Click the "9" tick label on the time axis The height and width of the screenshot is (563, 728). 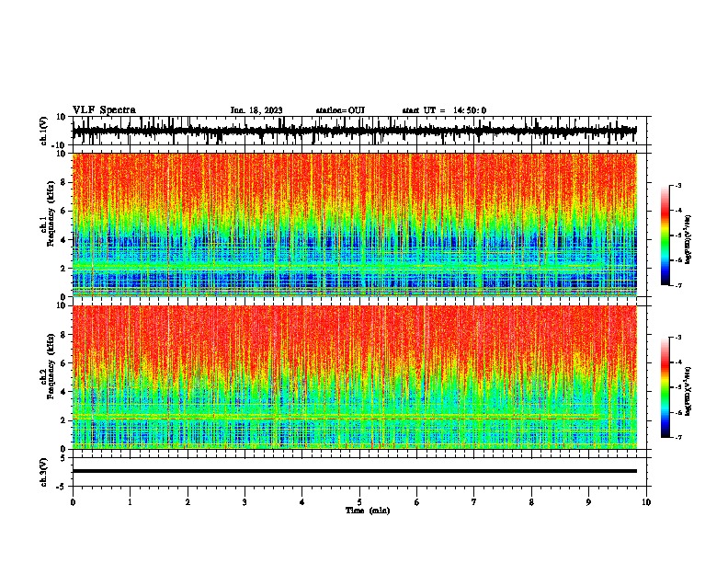(588, 502)
